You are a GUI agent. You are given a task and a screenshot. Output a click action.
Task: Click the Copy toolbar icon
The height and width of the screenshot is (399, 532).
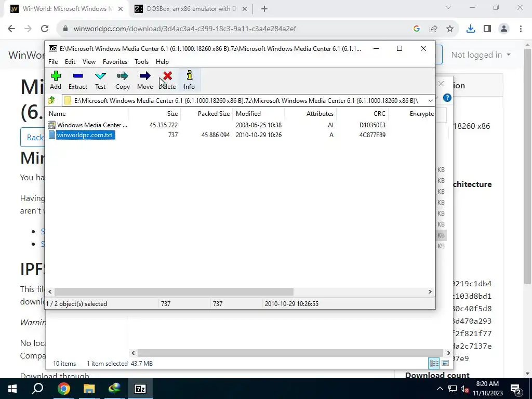(x=123, y=76)
